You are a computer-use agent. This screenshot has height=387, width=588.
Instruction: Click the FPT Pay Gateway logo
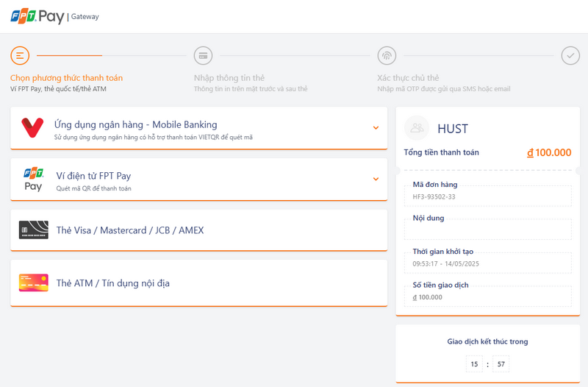click(54, 16)
